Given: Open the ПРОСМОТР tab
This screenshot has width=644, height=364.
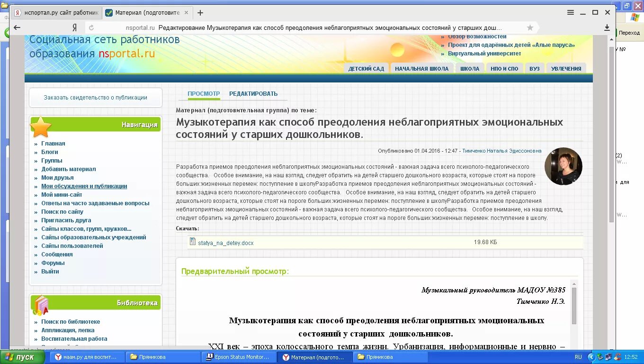Looking at the screenshot, I should click(x=204, y=94).
